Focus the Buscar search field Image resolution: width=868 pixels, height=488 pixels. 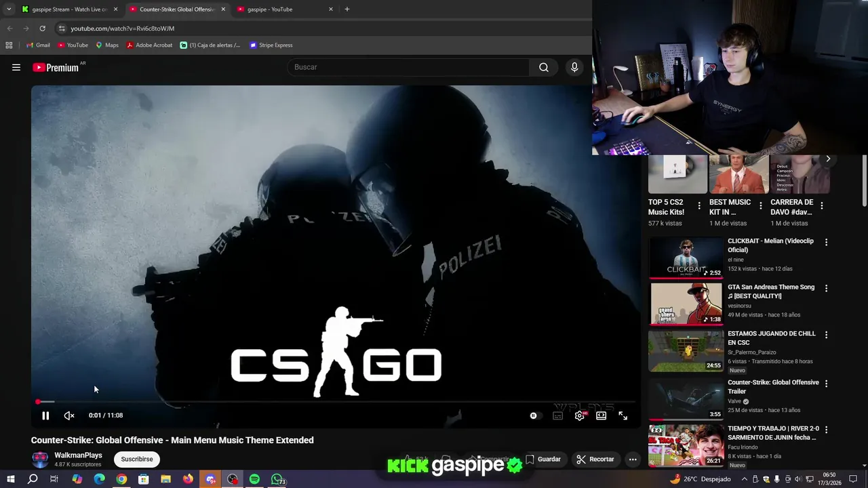tap(409, 67)
